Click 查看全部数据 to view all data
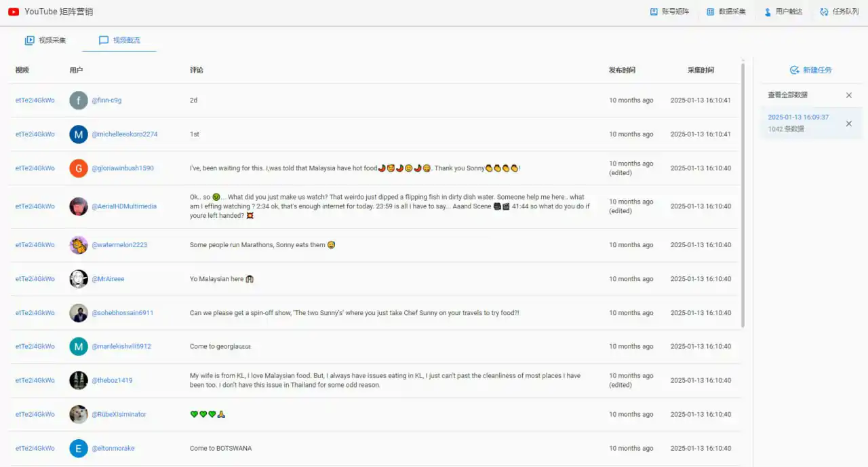Image resolution: width=868 pixels, height=467 pixels. (787, 95)
